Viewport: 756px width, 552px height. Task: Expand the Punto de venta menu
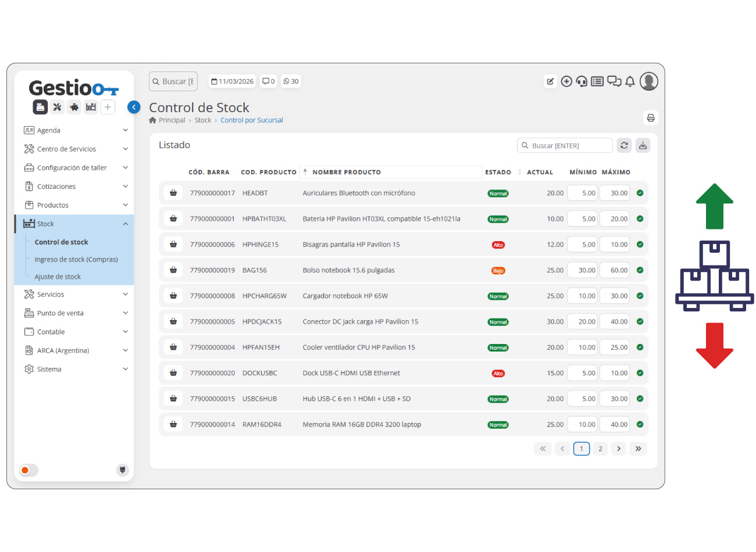[x=76, y=313]
